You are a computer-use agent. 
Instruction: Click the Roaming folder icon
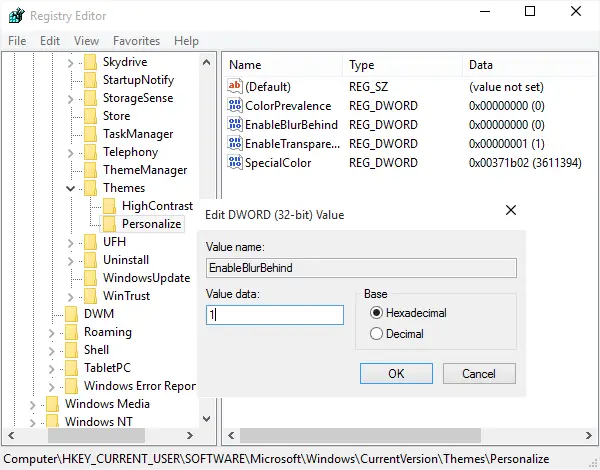[x=72, y=332]
